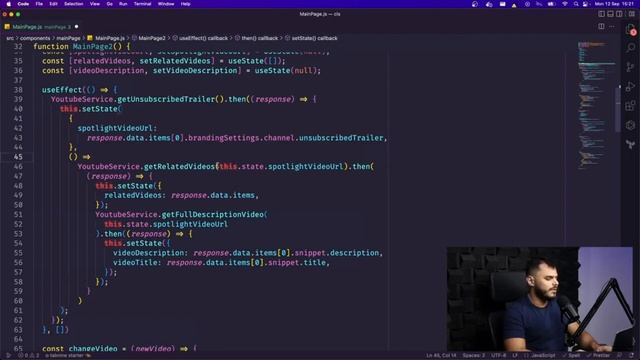Click 'setVideoDescription' on line 36
640x360 pixels.
[195, 71]
